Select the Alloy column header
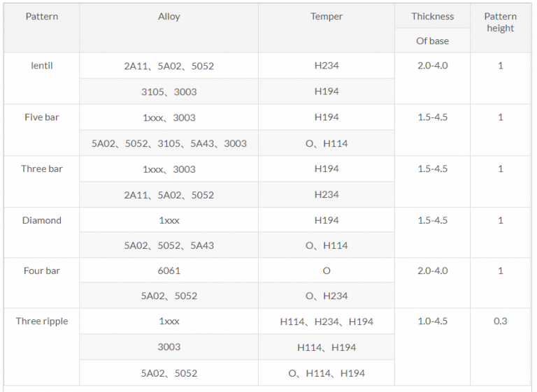Viewport: 537px width, 392px height. (169, 16)
